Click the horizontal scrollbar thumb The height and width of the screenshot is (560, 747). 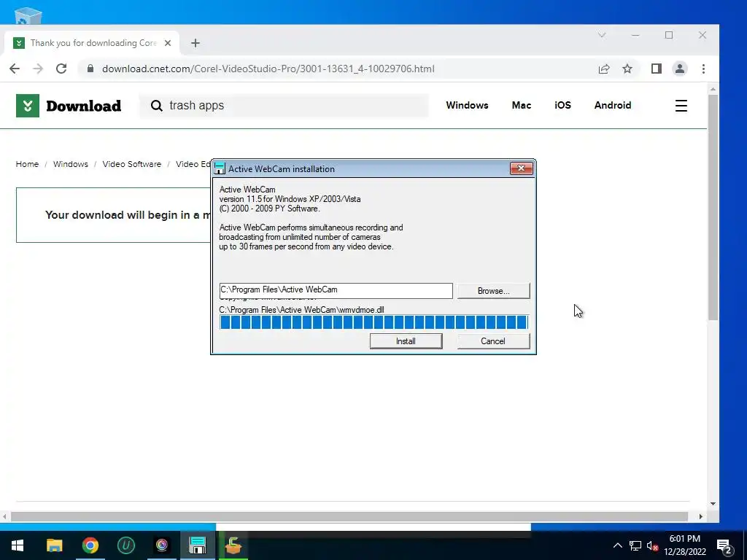click(349, 517)
